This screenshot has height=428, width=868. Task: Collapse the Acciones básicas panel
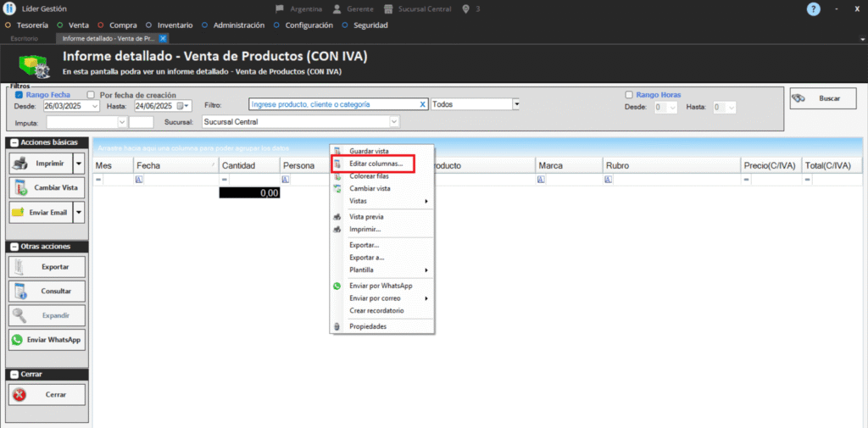point(14,142)
